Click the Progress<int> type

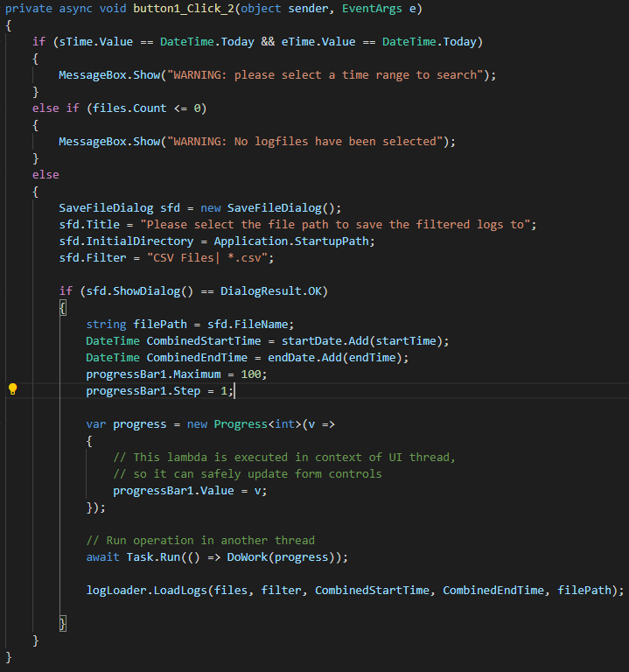click(257, 423)
